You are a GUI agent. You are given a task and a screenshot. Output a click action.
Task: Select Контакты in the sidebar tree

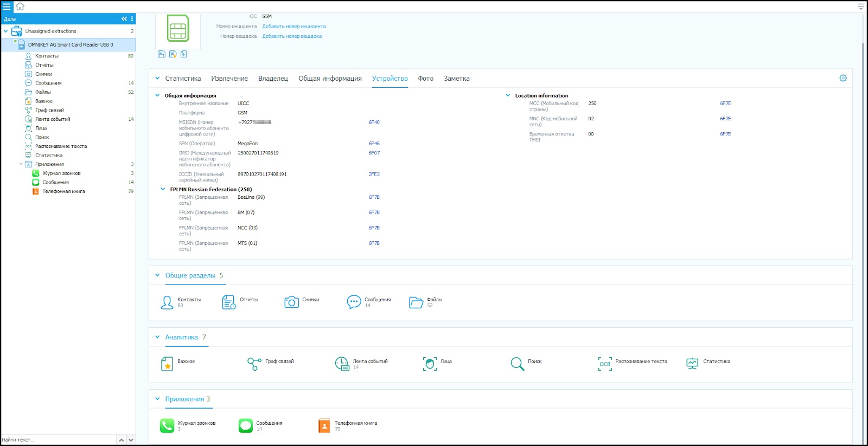click(47, 56)
